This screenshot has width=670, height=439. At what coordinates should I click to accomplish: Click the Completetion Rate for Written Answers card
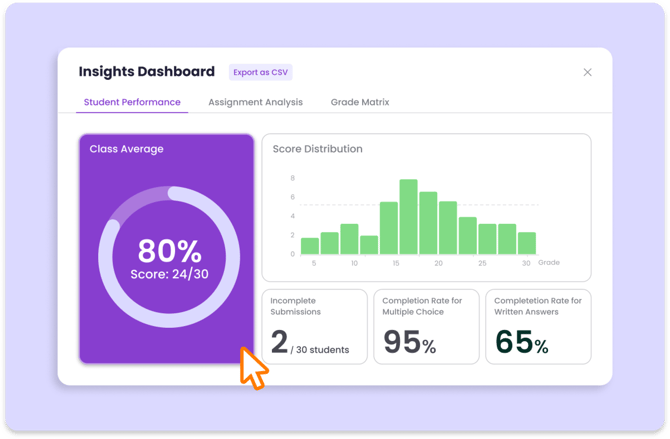click(x=538, y=327)
